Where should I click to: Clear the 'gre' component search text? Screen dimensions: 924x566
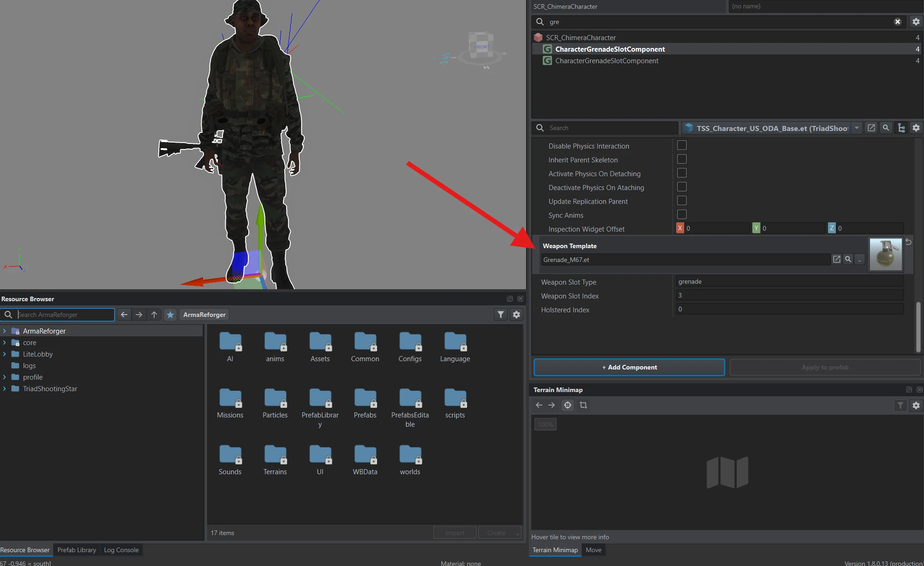[897, 22]
